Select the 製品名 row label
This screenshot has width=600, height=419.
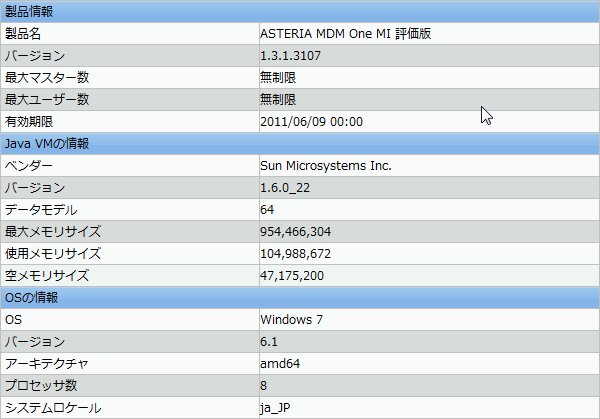23,34
